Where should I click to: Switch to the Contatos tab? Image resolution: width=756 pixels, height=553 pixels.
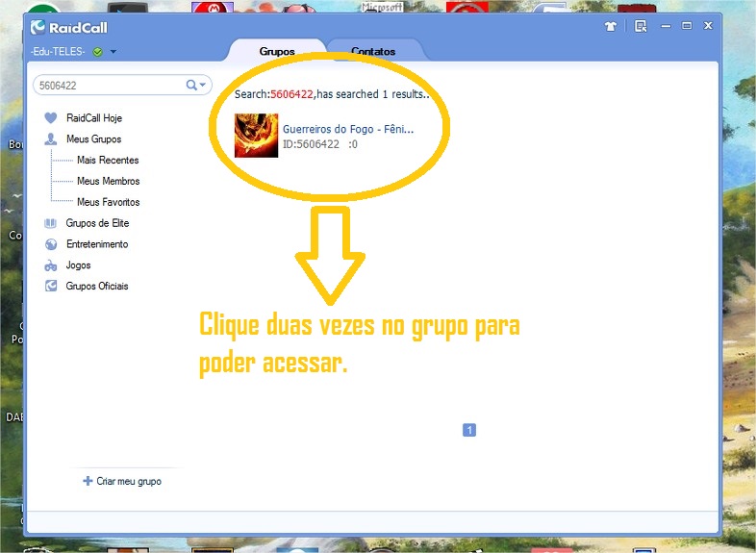click(373, 51)
